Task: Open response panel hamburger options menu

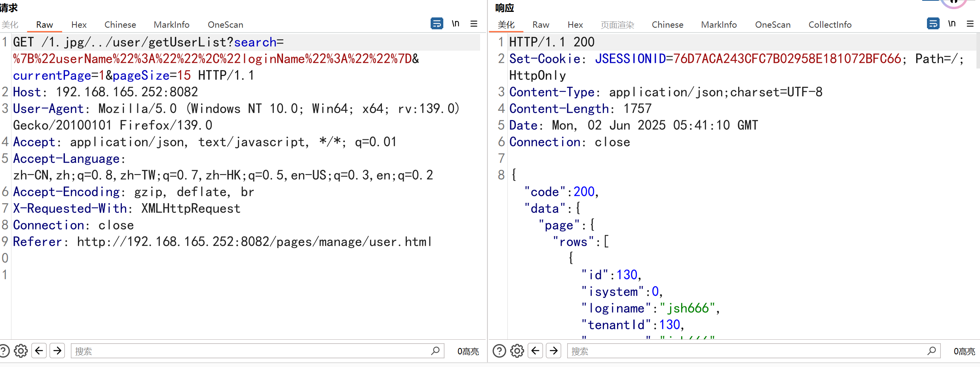Action: tap(970, 24)
